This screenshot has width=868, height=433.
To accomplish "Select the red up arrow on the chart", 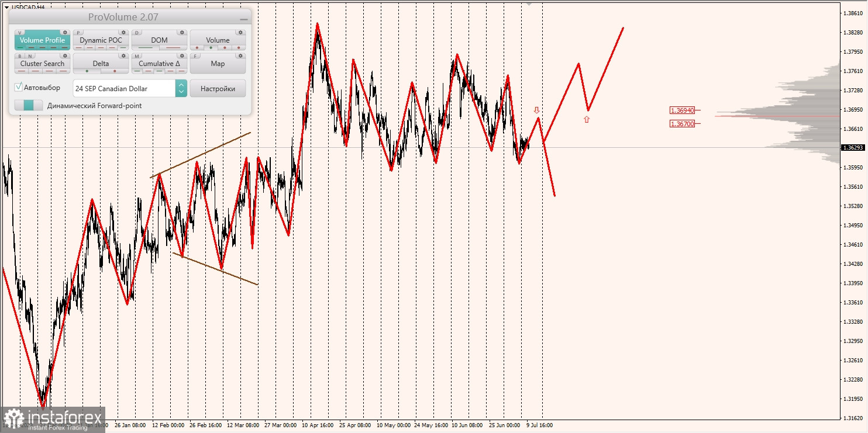I will point(587,119).
